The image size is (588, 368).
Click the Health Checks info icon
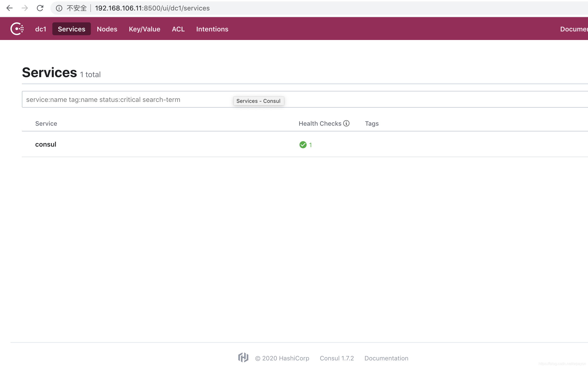[x=346, y=123]
